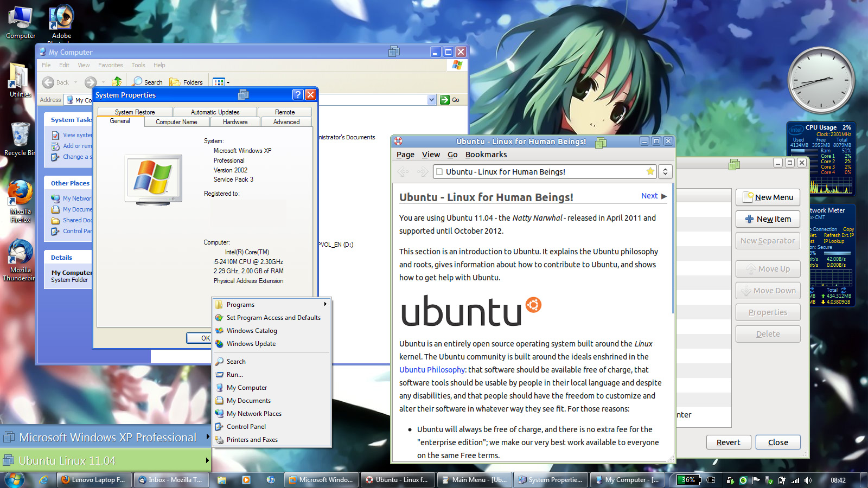
Task: Click Revert in Main Menu editor
Action: (729, 442)
